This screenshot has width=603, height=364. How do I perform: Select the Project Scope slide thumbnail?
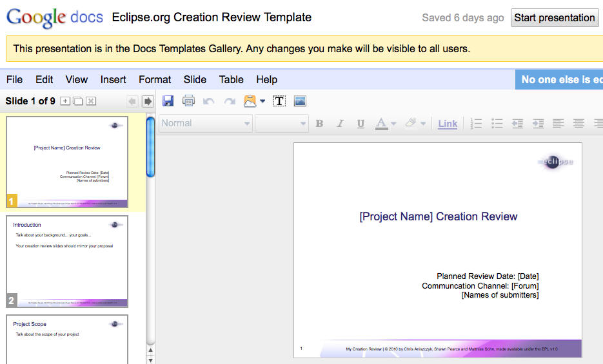(x=67, y=340)
